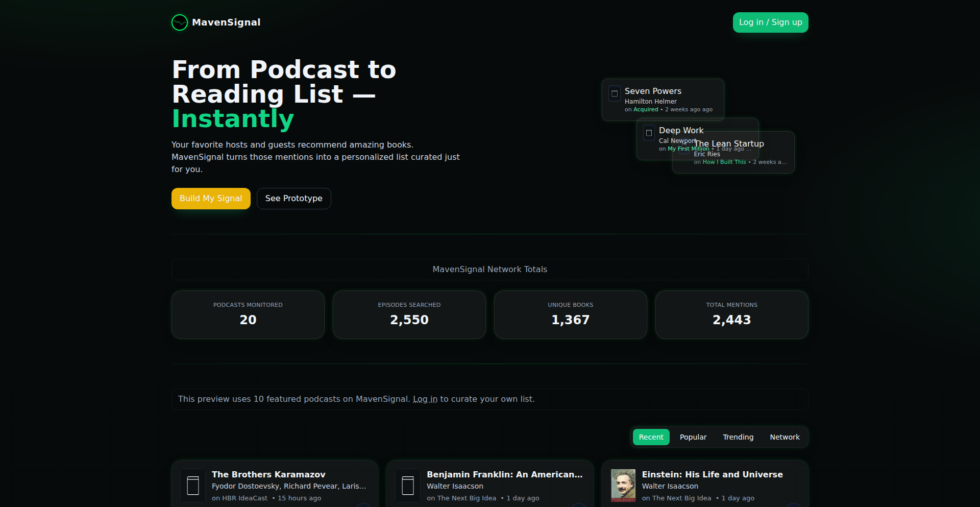Switch to the Trending tab
Viewport: 980px width, 507px height.
point(738,437)
